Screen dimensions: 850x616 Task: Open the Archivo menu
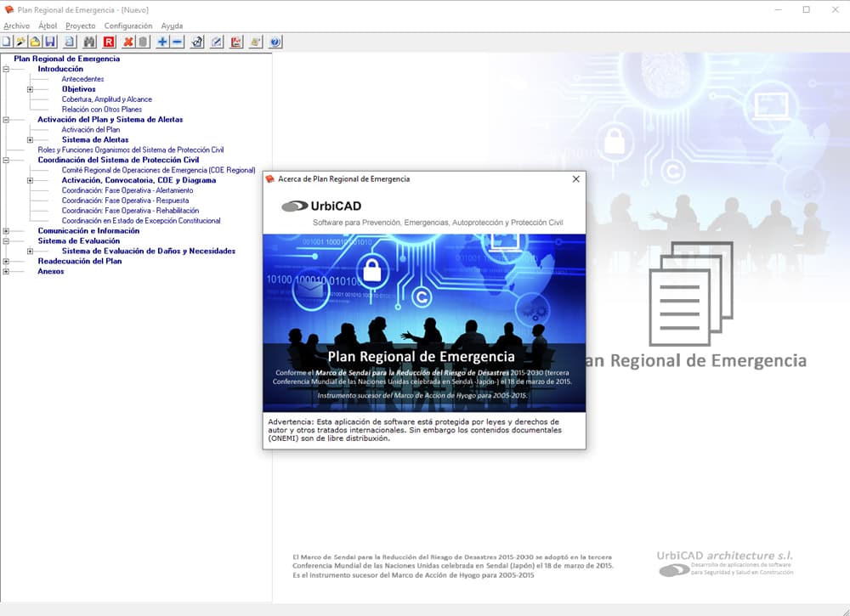click(17, 25)
